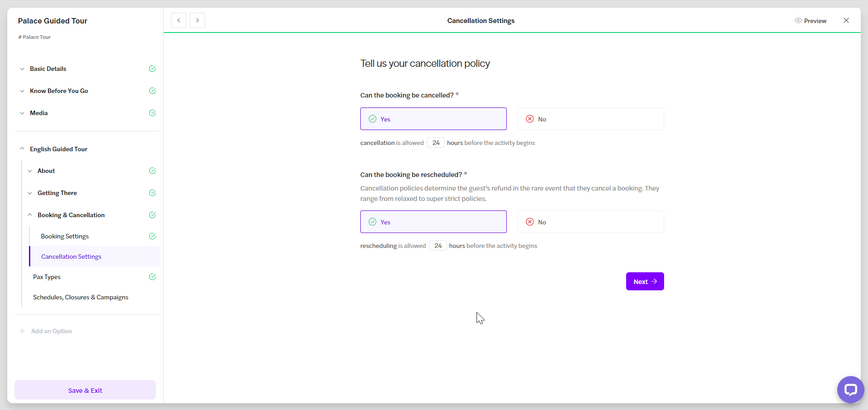Click the About completed checkmark icon

pyautogui.click(x=152, y=171)
